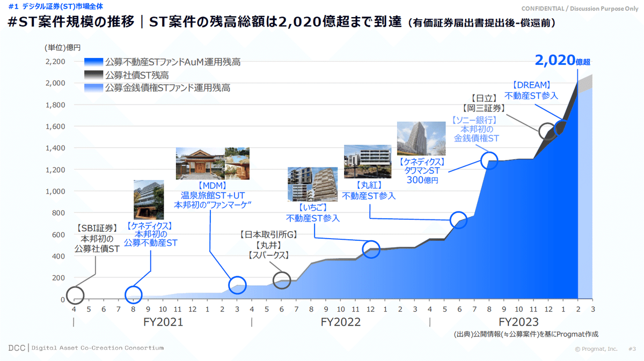Screen dimensions: 644x361
Task: Click the 200 y-axis value
Action: pyautogui.click(x=58, y=278)
